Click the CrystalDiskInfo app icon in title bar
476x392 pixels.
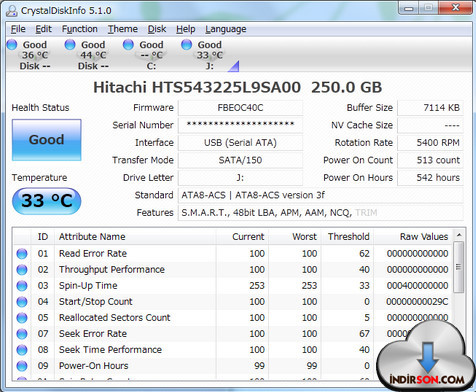tap(12, 11)
